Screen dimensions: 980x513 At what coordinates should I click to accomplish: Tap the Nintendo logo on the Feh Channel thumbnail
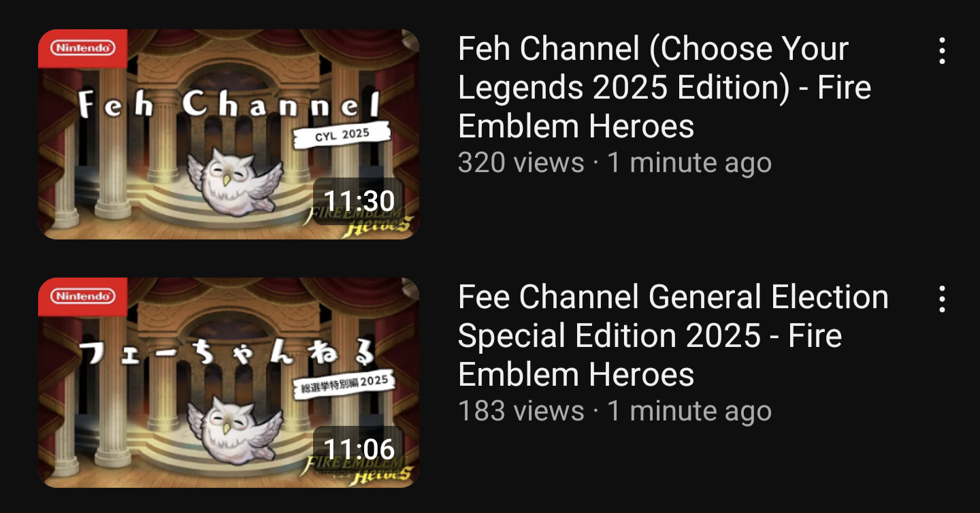[83, 48]
